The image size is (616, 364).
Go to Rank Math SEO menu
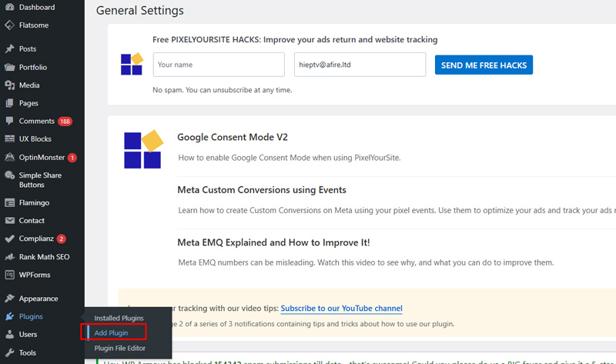[45, 257]
